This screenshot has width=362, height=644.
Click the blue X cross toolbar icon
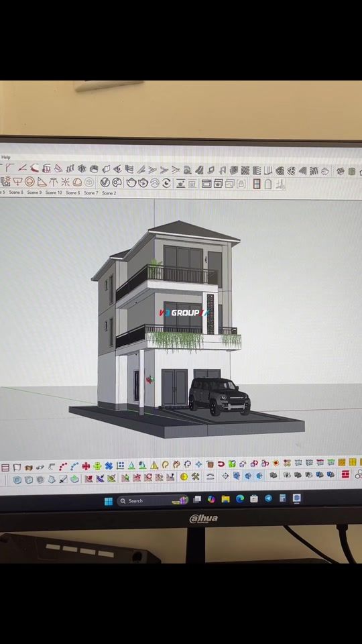109,466
